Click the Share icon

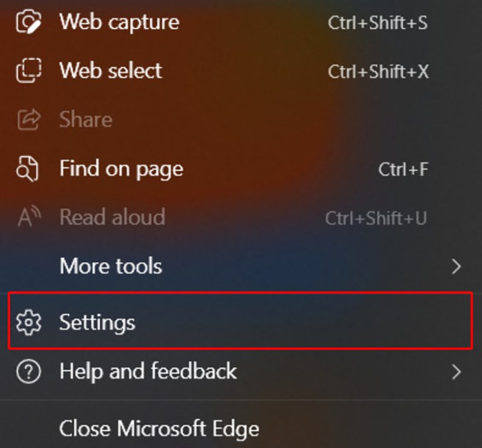point(27,119)
